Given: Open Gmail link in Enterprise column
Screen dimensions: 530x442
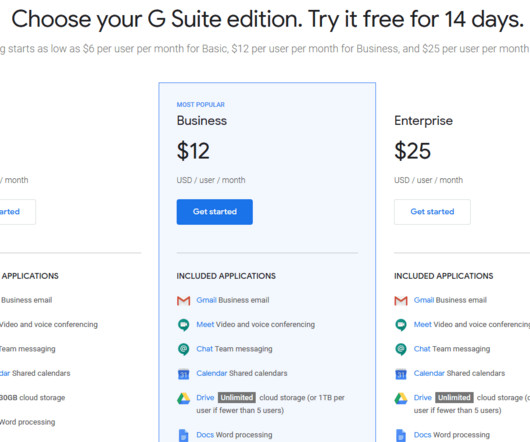Looking at the screenshot, I should click(x=424, y=300).
